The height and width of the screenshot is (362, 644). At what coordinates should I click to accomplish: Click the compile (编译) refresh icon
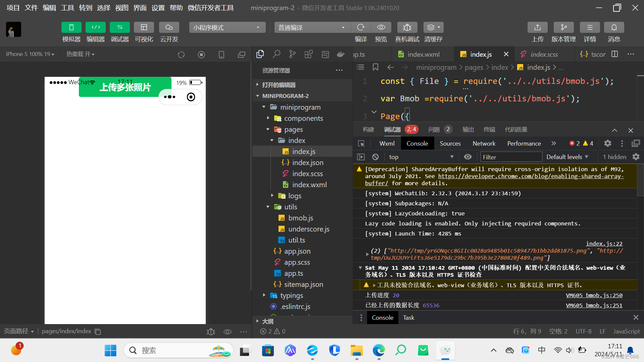[361, 28]
